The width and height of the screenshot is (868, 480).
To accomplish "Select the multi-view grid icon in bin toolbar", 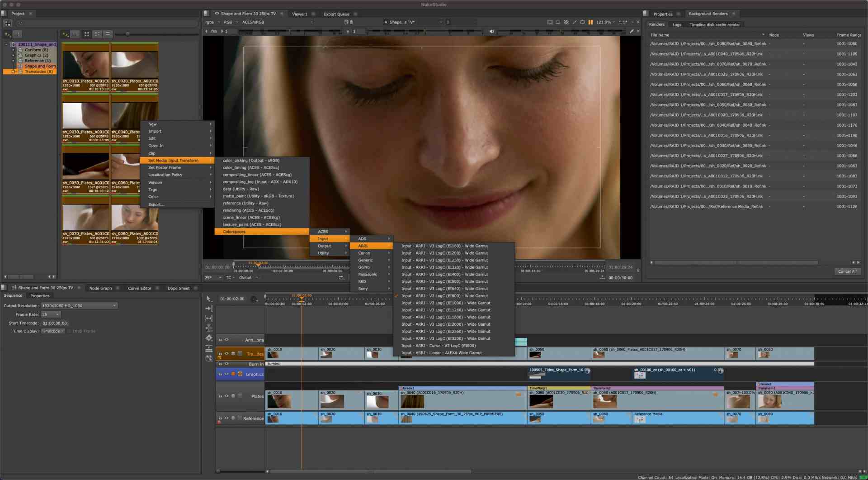I will tap(86, 34).
